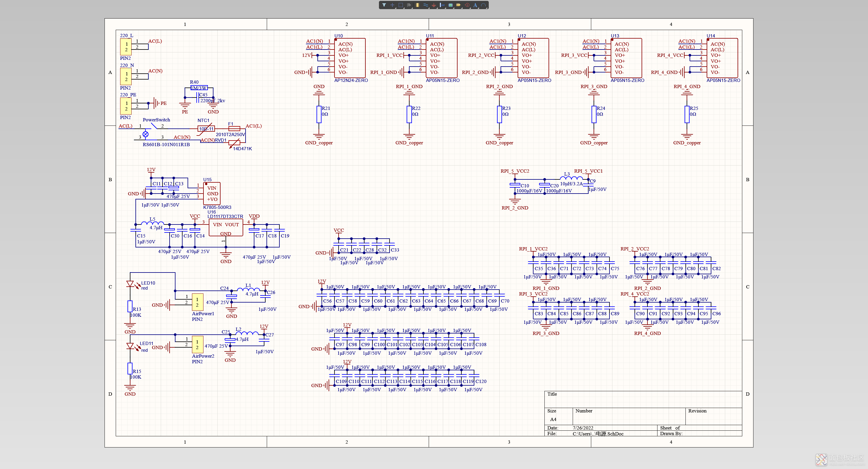This screenshot has height=469, width=868.
Task: Click the L1 4.7µH inductor
Action: (x=248, y=289)
